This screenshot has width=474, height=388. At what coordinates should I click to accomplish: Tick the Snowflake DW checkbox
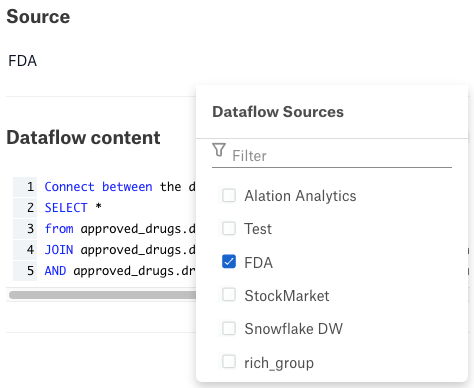(229, 328)
